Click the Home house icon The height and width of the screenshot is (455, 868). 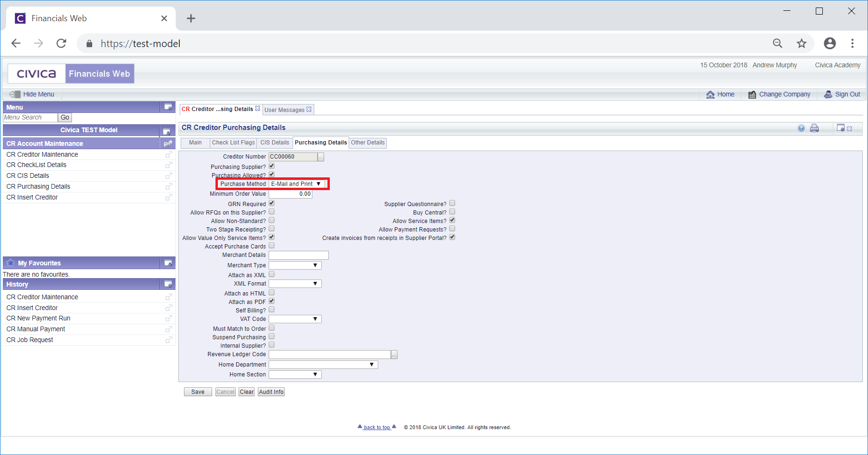(710, 95)
